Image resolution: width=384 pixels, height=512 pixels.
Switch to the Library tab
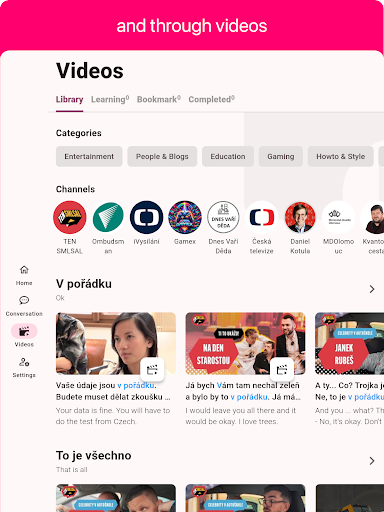[69, 99]
